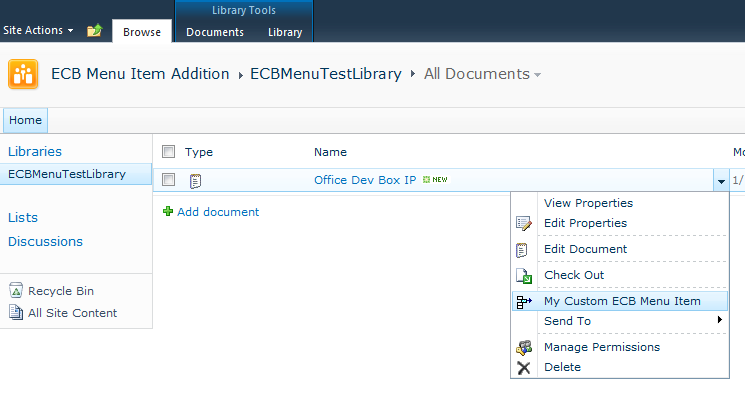This screenshot has width=745, height=394.
Task: Click the item dropdown arrow for Office Dev Box IP
Action: coord(721,181)
